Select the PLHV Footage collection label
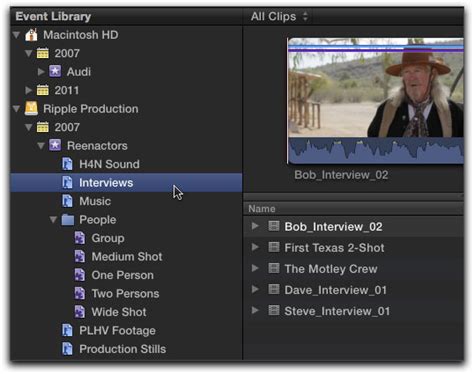This screenshot has width=474, height=374. click(117, 331)
